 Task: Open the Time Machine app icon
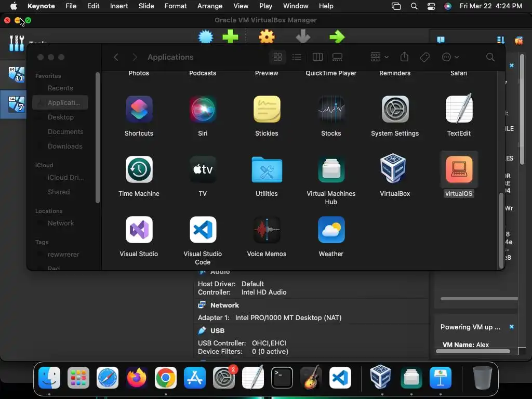click(x=139, y=169)
